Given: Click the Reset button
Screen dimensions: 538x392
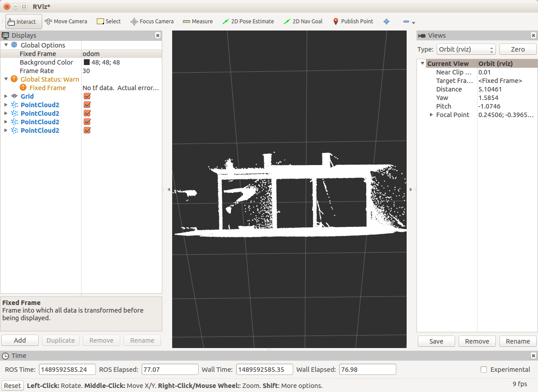Looking at the screenshot, I should pos(13,386).
